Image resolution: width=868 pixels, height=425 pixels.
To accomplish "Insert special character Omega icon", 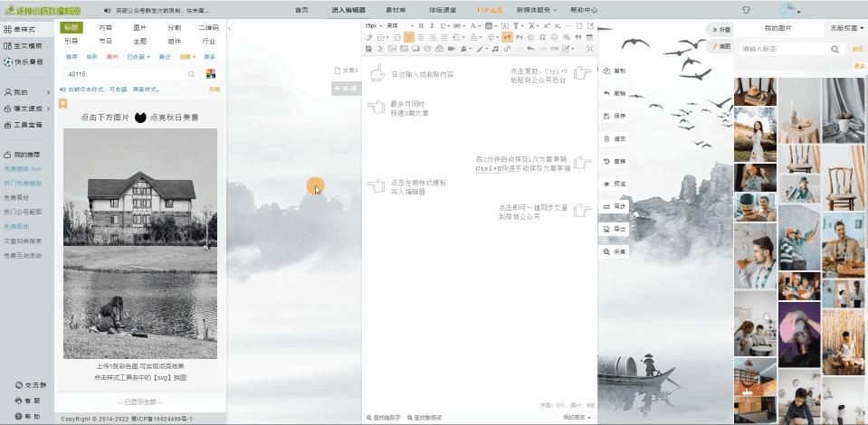I will pyautogui.click(x=542, y=38).
